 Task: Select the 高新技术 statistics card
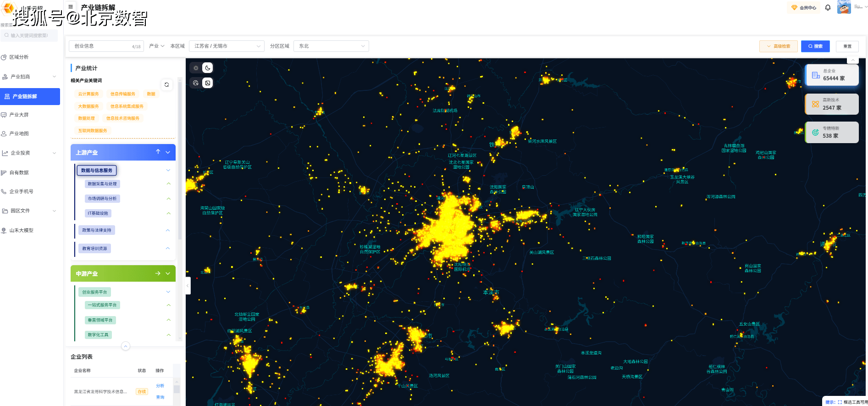click(832, 104)
